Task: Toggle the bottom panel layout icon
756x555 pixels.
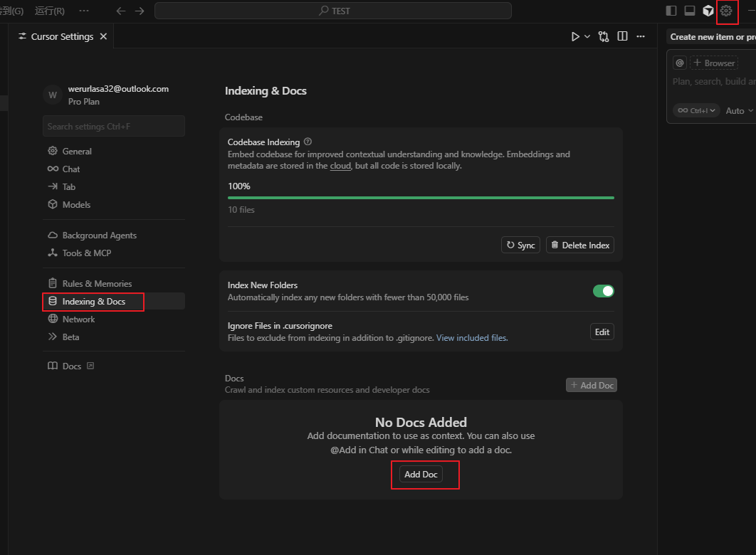Action: pos(690,11)
